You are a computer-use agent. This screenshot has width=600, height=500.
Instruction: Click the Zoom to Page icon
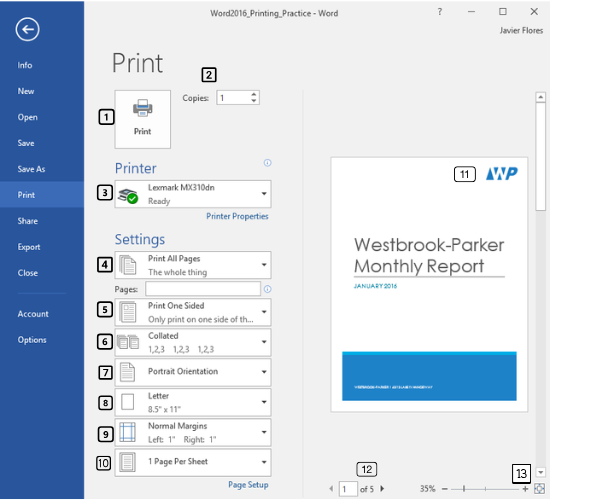tap(540, 489)
